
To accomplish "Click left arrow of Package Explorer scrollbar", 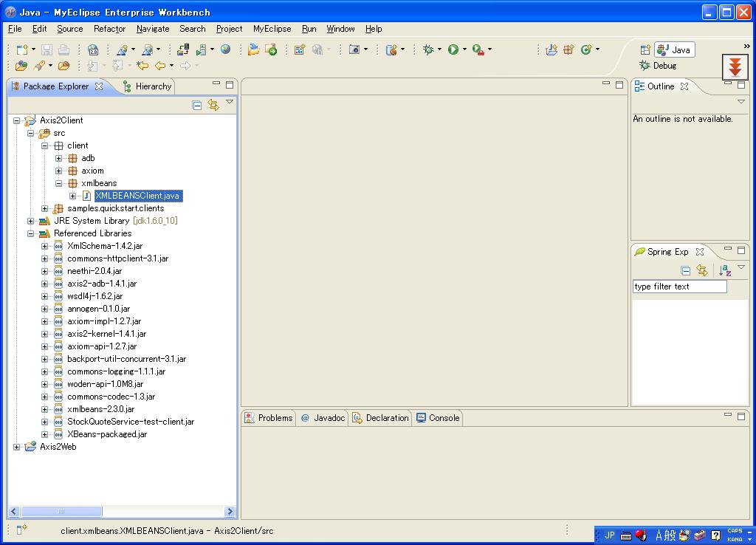I will (13, 512).
